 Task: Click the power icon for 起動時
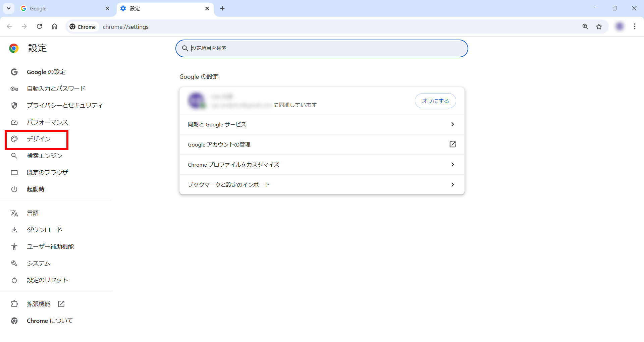coord(14,189)
